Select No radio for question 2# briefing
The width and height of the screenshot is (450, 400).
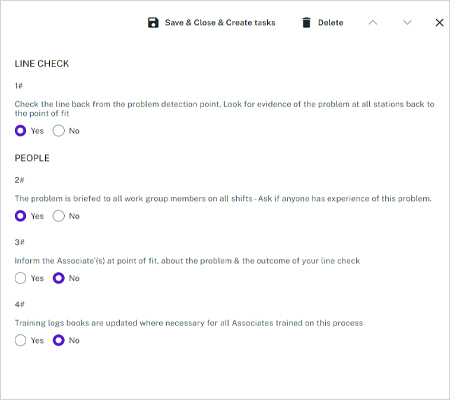point(58,216)
